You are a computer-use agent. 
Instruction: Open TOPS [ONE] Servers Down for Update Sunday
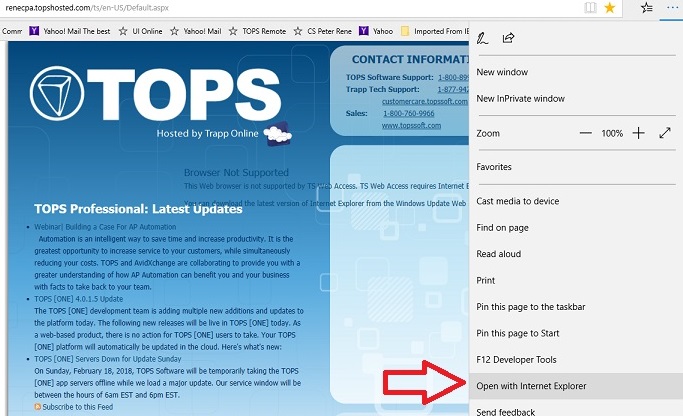click(108, 359)
